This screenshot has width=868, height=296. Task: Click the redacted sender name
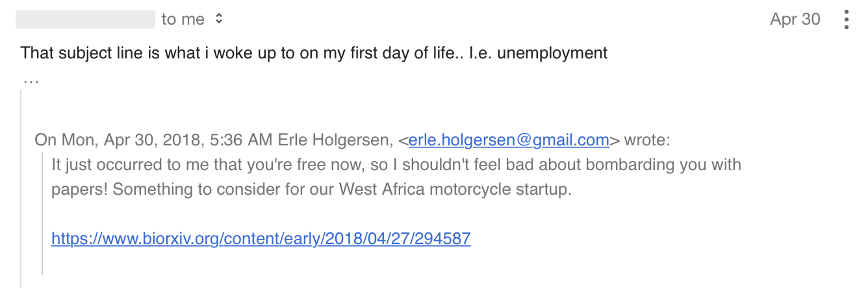pos(85,19)
